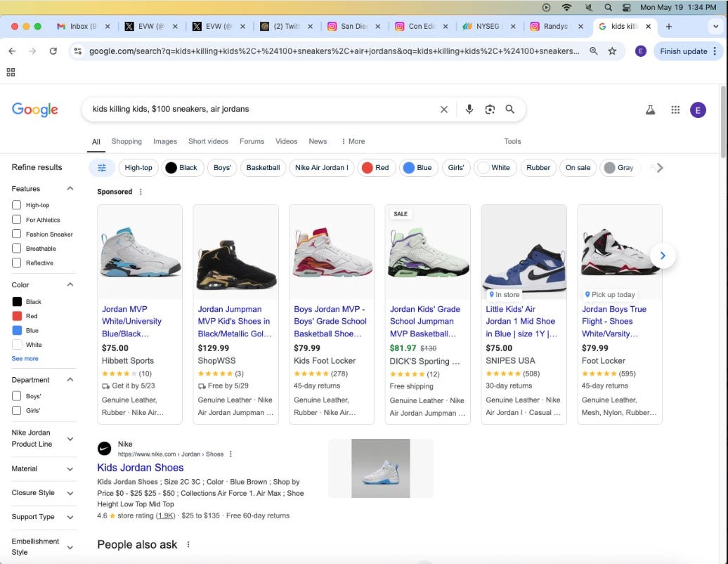Open Google account E avatar
This screenshot has width=728, height=564.
tap(698, 110)
